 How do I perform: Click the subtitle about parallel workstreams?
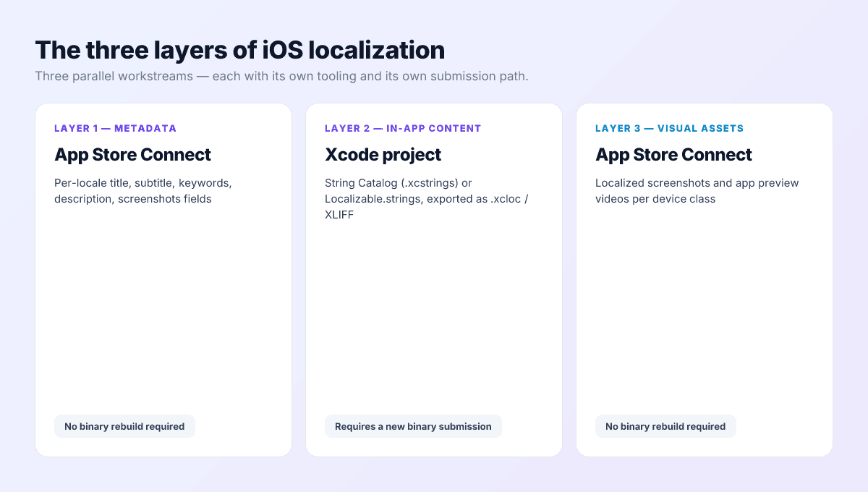click(283, 75)
